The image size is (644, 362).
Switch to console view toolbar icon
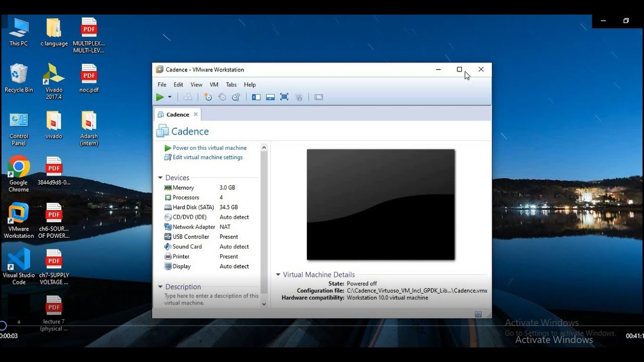click(x=318, y=97)
